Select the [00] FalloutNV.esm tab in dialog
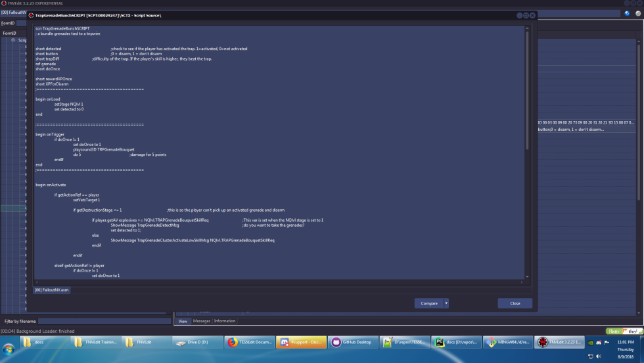 52,290
